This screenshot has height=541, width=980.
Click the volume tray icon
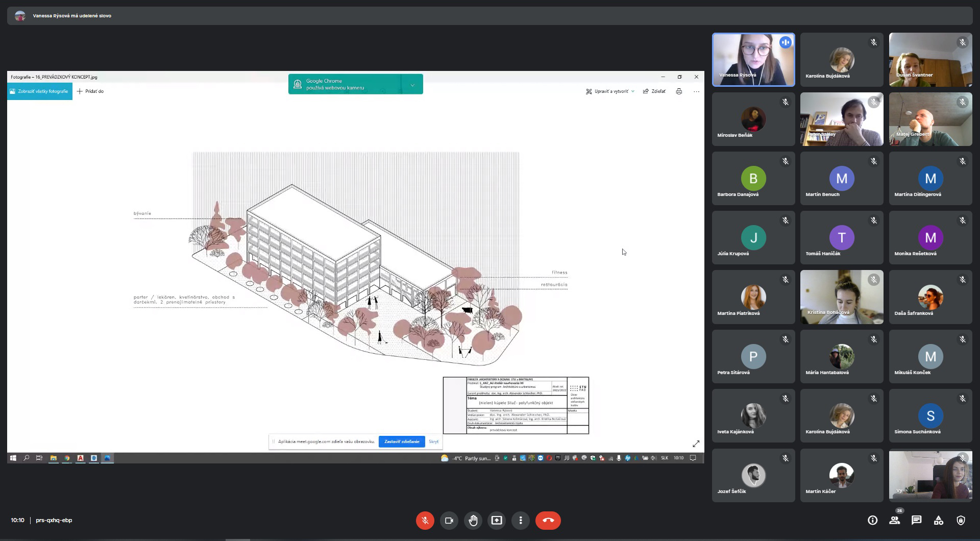(653, 458)
